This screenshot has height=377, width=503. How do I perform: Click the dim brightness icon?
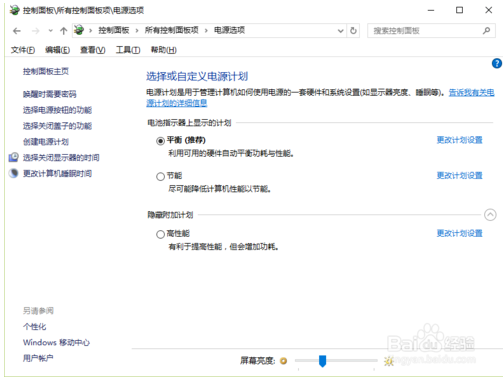(x=283, y=361)
